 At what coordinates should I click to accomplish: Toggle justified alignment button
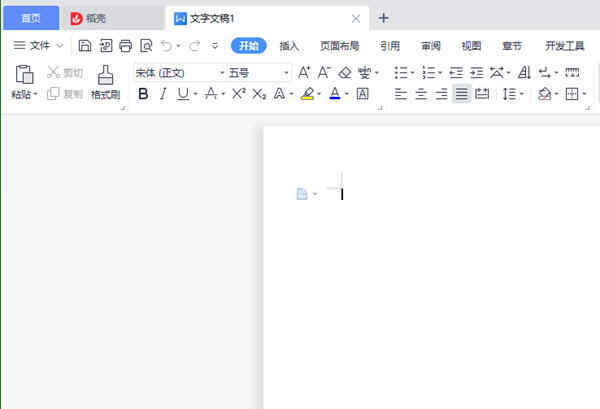pyautogui.click(x=461, y=94)
